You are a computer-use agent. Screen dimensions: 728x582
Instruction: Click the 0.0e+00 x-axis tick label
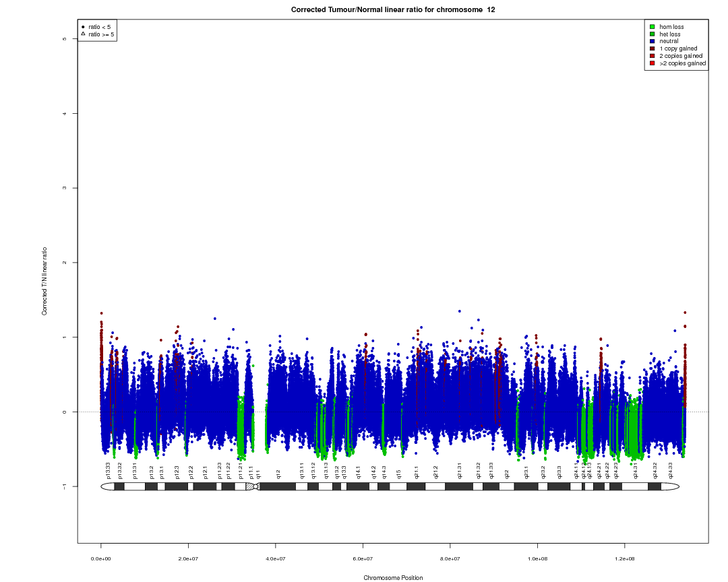100,559
